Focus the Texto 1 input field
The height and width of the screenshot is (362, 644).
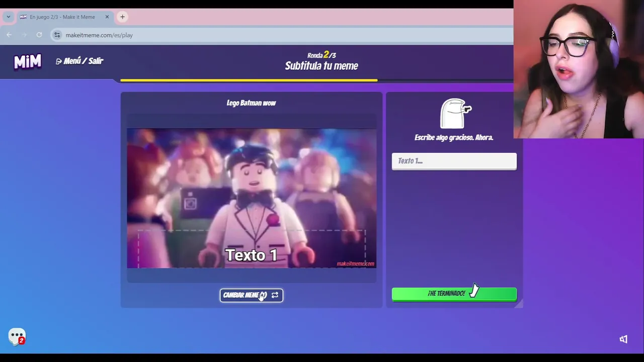pyautogui.click(x=454, y=161)
